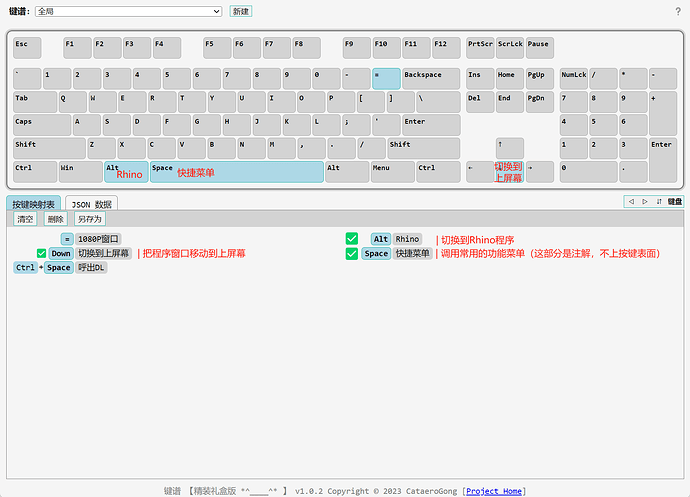
Task: Open the 键谱 dropdown showing 全局
Action: pos(128,11)
